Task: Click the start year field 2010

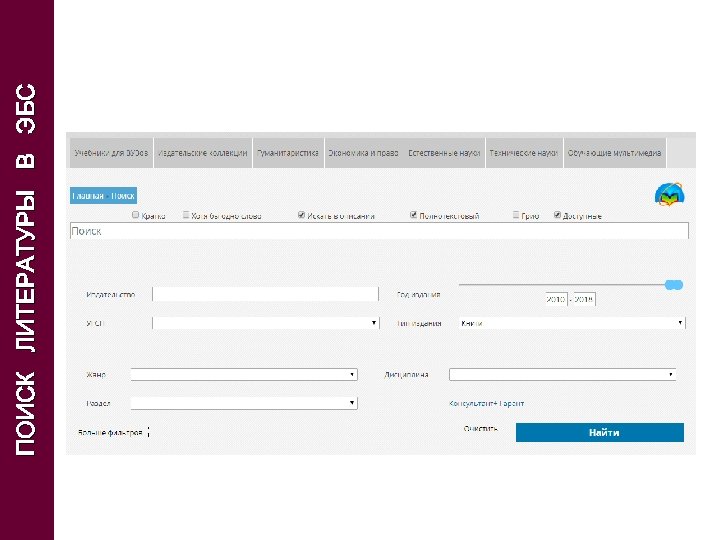Action: [x=556, y=299]
